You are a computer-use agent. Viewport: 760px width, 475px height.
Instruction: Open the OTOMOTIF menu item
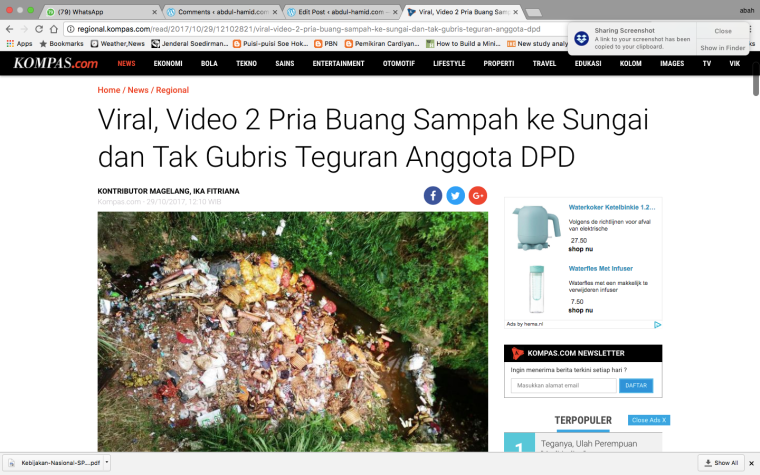click(x=398, y=63)
